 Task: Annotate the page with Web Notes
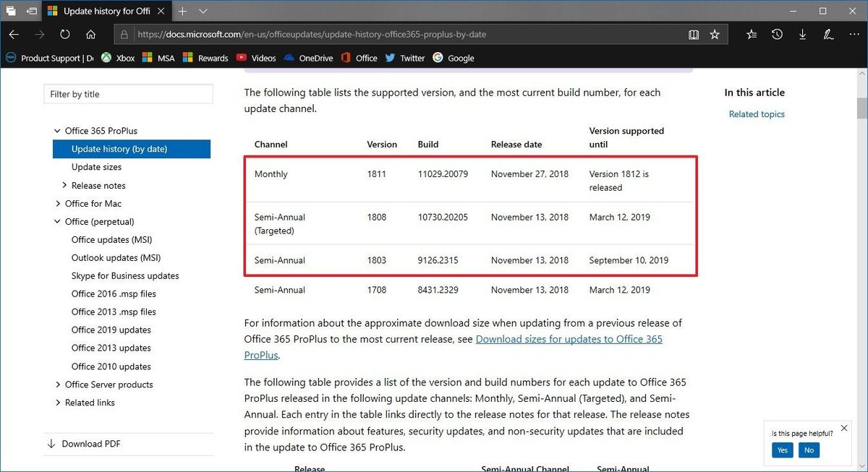(x=828, y=34)
